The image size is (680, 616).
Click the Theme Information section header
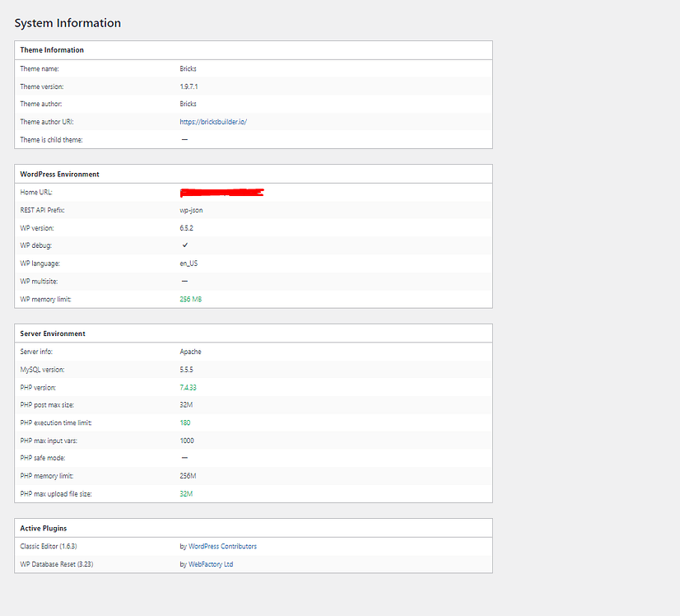[52, 50]
